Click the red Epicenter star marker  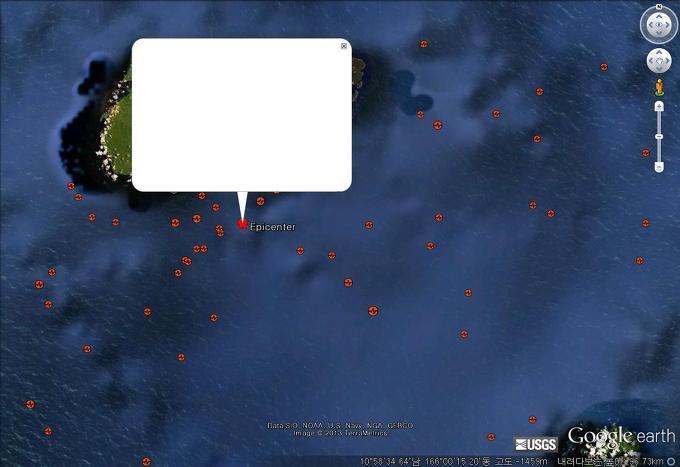coord(242,223)
